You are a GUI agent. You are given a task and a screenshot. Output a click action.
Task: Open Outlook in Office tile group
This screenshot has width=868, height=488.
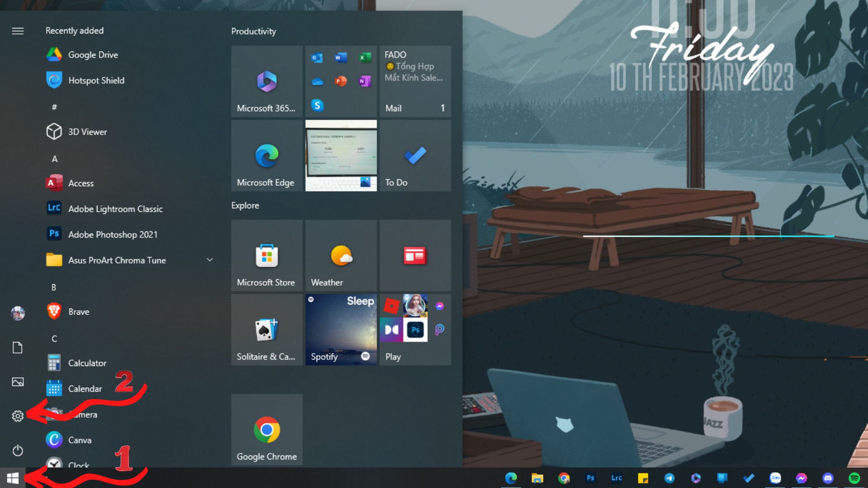click(317, 58)
